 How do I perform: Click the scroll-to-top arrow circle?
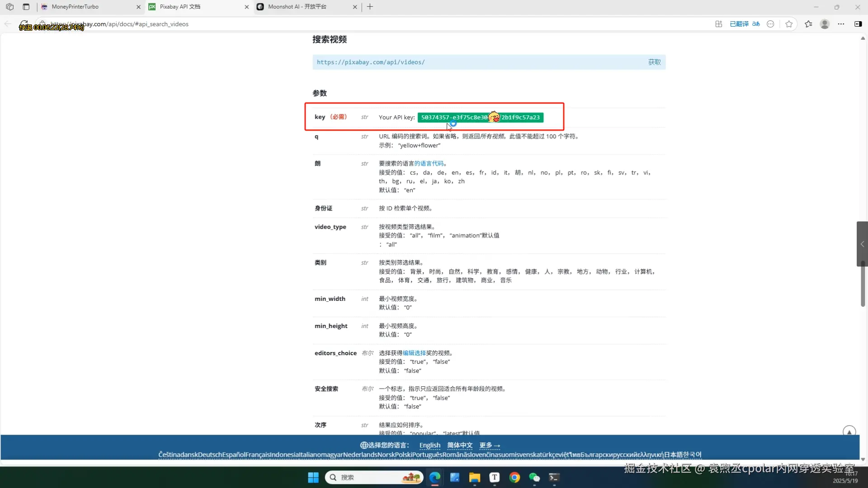(849, 432)
